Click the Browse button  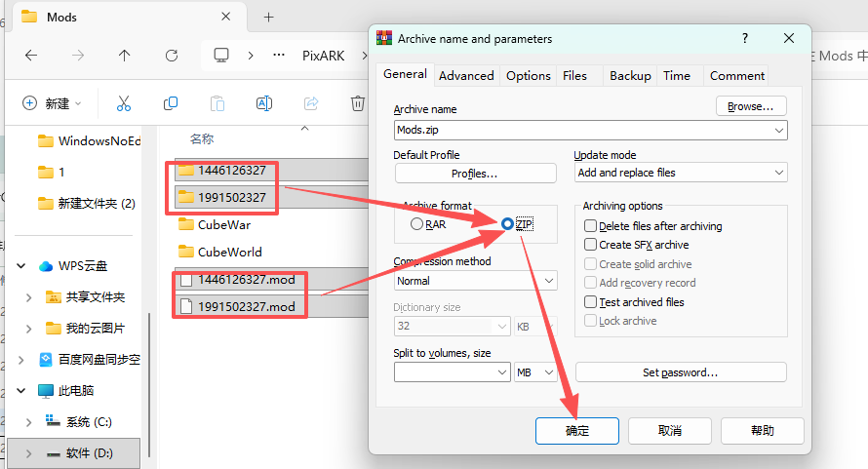[x=750, y=105]
